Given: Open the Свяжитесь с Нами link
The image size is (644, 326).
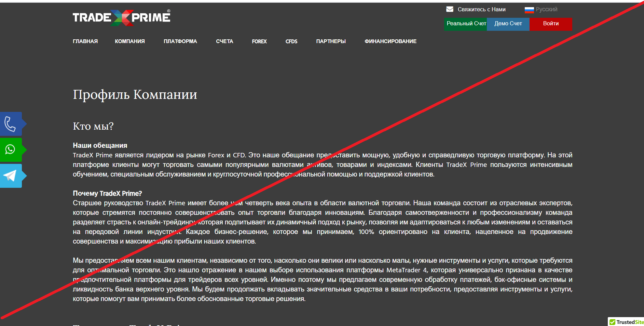Looking at the screenshot, I should pos(481,9).
